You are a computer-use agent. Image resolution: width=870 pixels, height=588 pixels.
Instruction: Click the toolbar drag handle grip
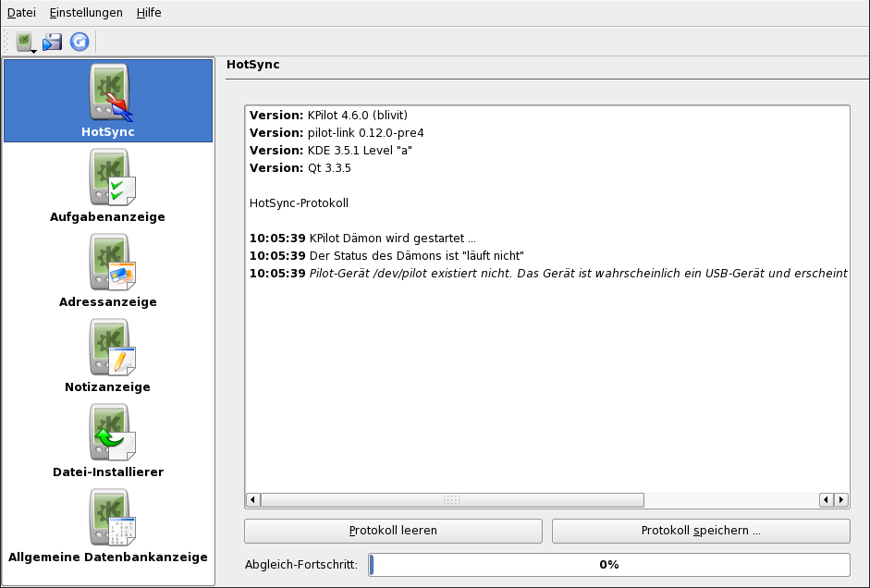6,42
